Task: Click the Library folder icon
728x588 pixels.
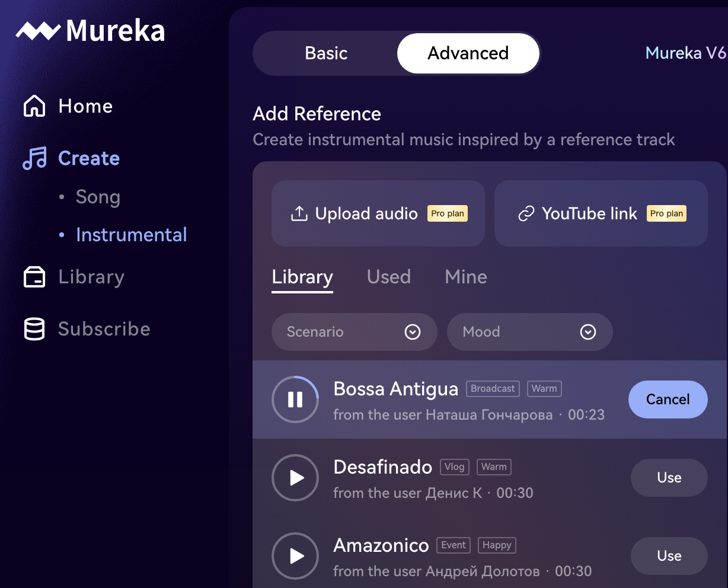Action: 34,277
